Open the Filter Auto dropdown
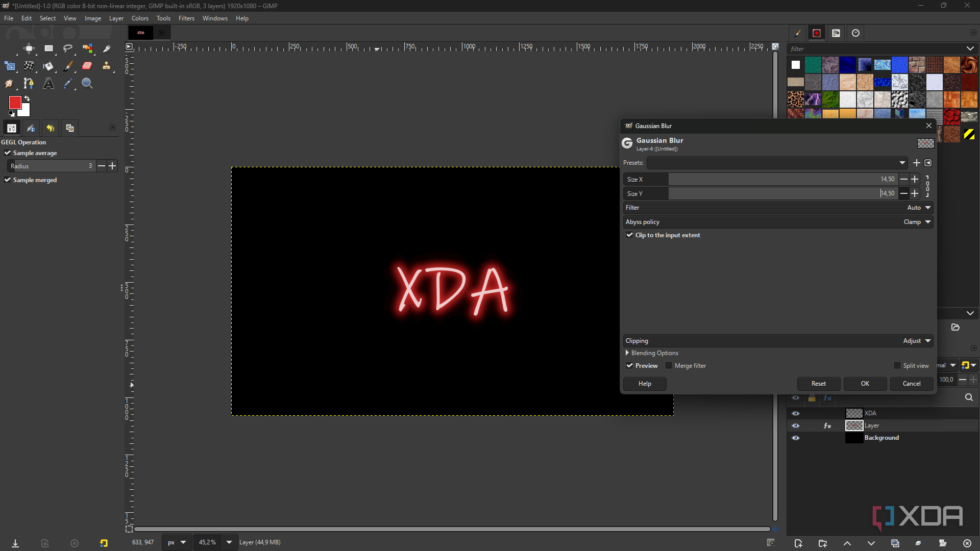The image size is (980, 551). (x=778, y=208)
